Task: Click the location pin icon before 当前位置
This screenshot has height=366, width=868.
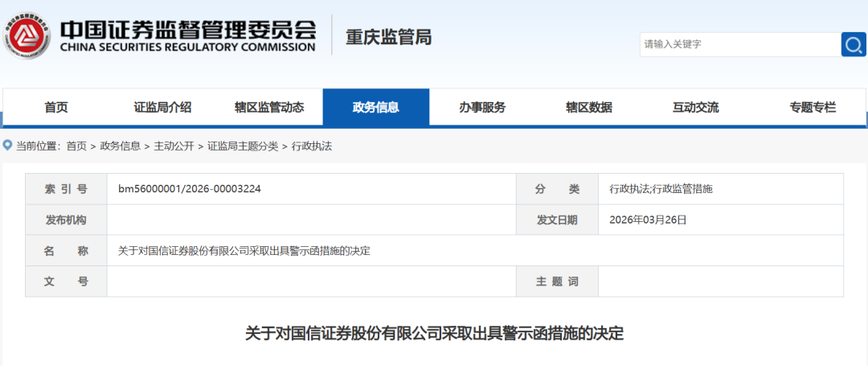Action: [x=8, y=146]
